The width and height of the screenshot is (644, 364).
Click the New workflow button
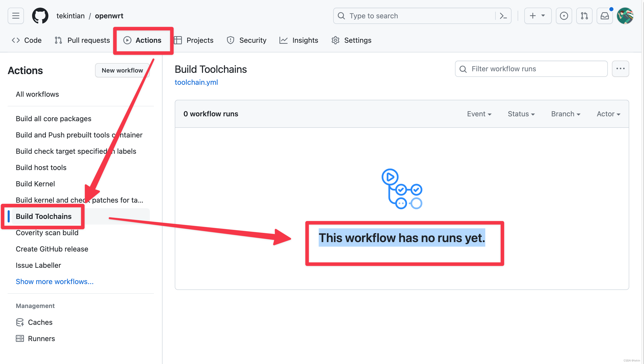[x=122, y=70]
